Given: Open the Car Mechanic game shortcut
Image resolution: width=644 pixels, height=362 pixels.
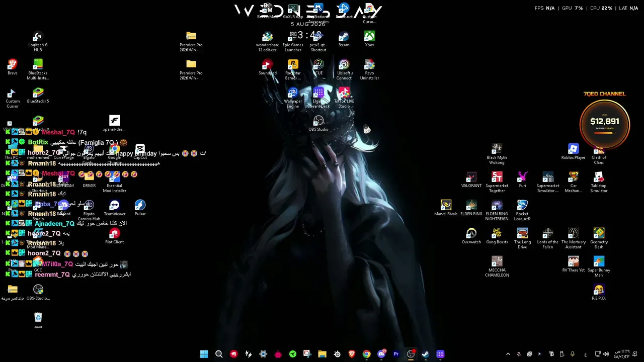Looking at the screenshot, I should coord(574,182).
